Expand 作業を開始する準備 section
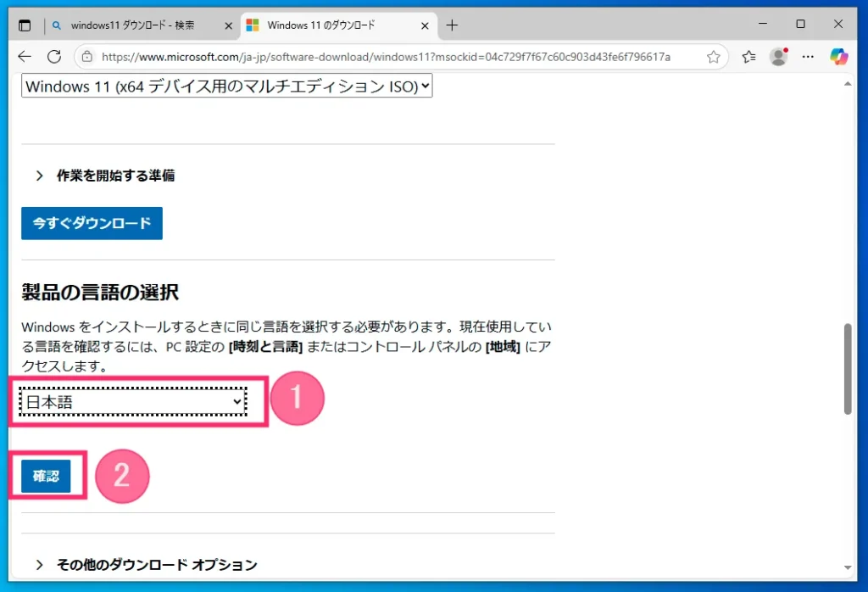868x592 pixels. [105, 176]
